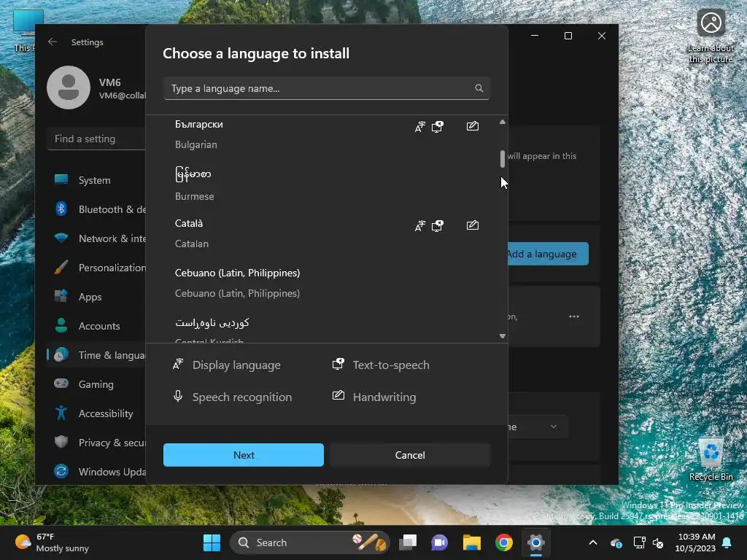747x560 pixels.
Task: Click Next to install language
Action: (x=244, y=455)
